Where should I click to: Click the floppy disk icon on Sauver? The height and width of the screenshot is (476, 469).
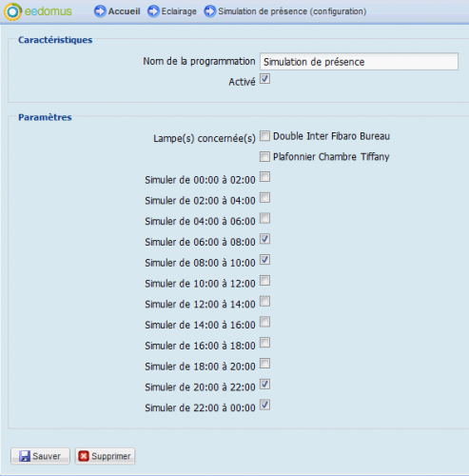click(25, 456)
